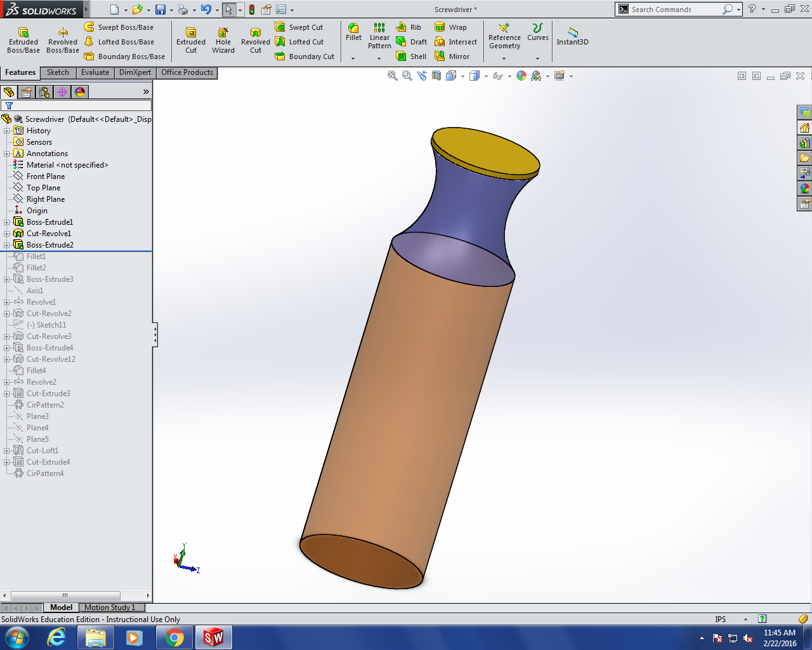The height and width of the screenshot is (650, 812).
Task: Open the FeatureManager design tree tab
Action: pyautogui.click(x=9, y=92)
